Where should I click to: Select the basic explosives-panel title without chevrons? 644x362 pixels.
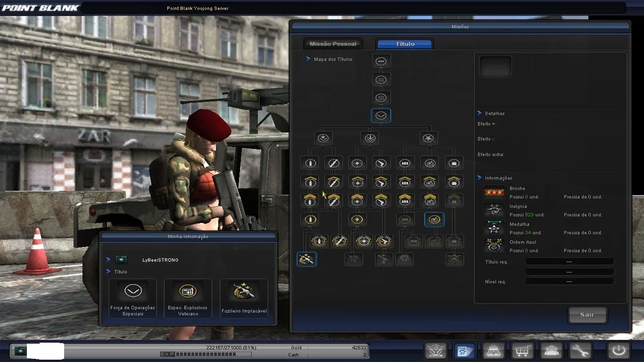[x=429, y=163]
